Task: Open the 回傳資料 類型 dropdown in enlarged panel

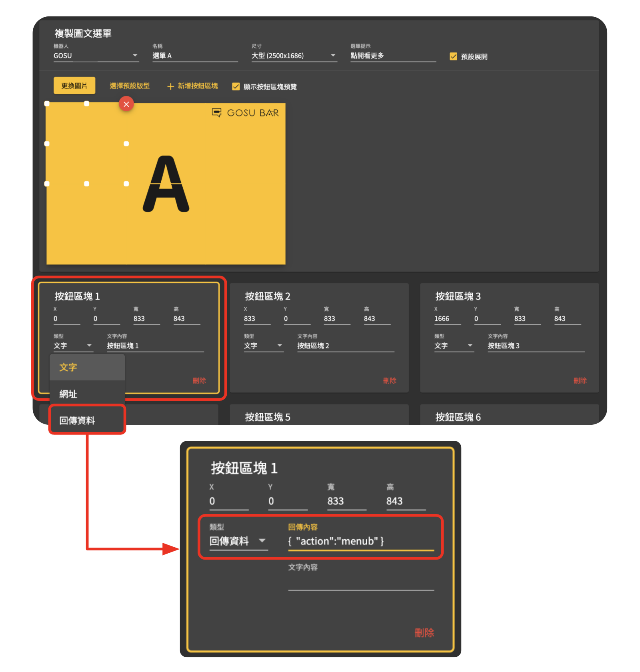Action: click(x=238, y=541)
